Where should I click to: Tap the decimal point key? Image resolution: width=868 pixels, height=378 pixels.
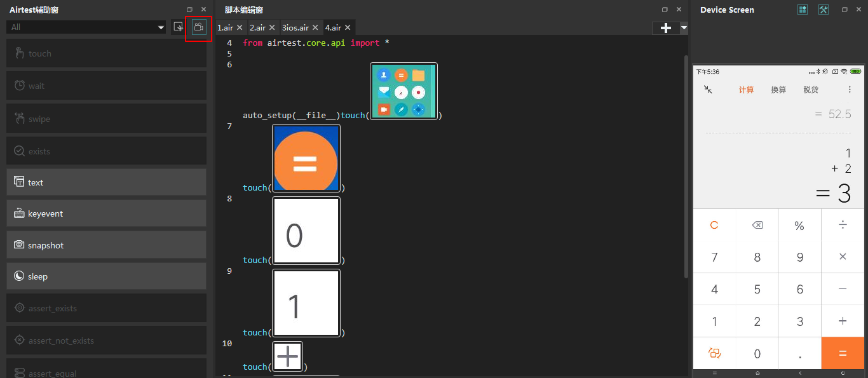799,353
